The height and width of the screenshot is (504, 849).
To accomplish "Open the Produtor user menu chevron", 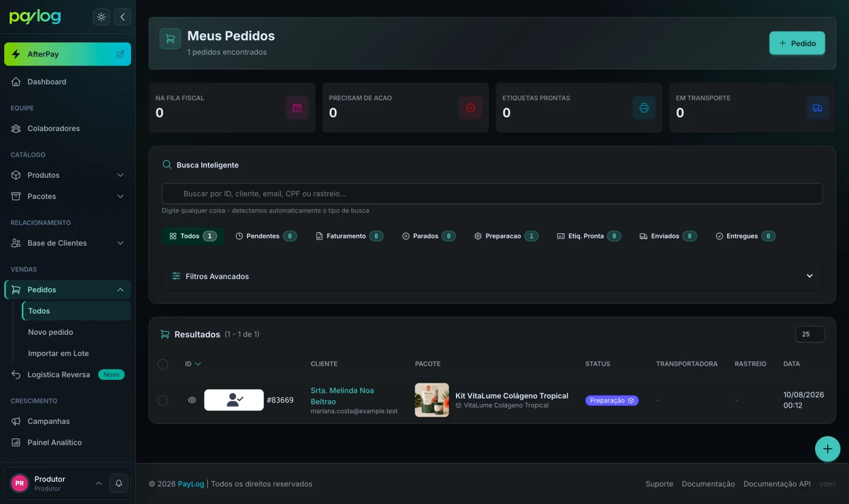I will click(x=98, y=483).
